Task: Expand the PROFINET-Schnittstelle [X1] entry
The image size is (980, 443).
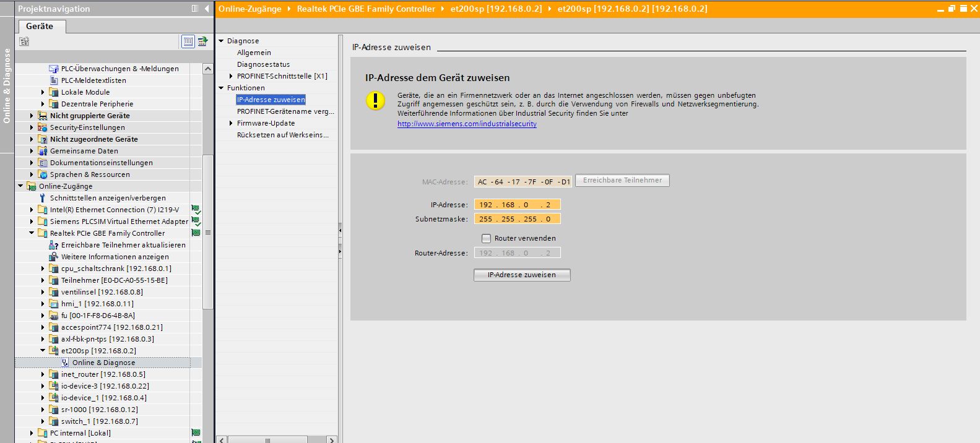Action: 231,76
